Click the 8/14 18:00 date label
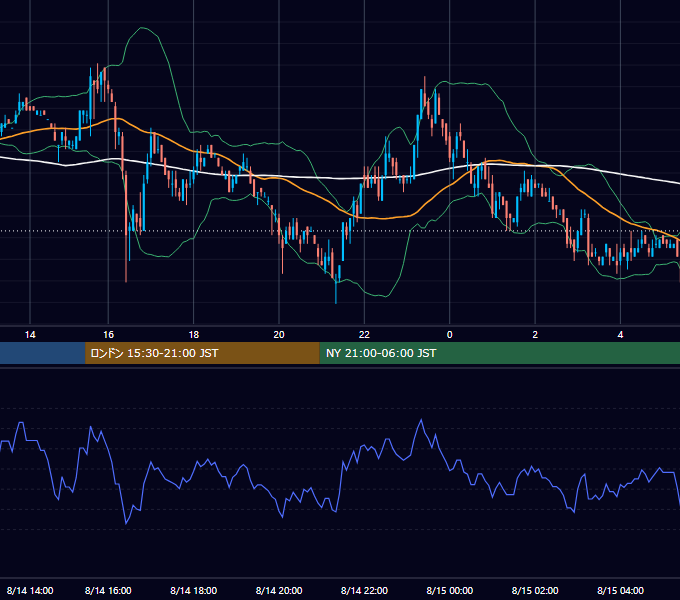This screenshot has width=680, height=600. [193, 590]
